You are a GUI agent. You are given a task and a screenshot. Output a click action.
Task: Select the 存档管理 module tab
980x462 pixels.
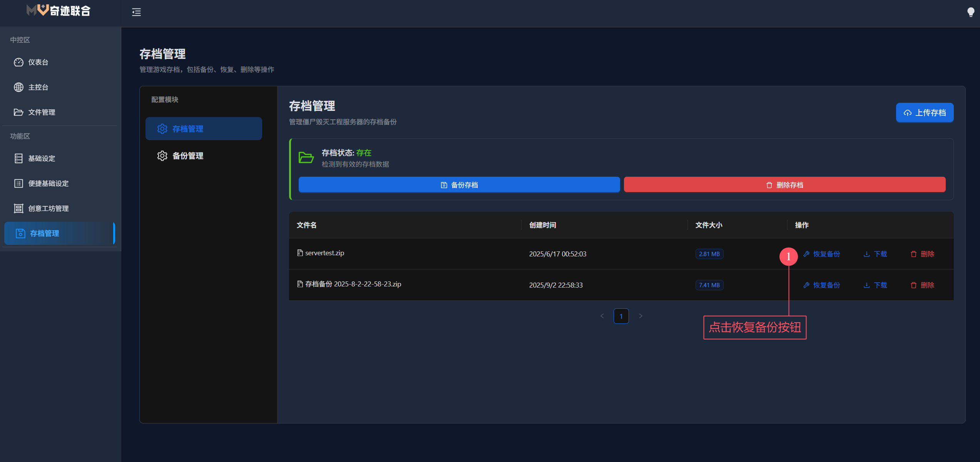[204, 129]
